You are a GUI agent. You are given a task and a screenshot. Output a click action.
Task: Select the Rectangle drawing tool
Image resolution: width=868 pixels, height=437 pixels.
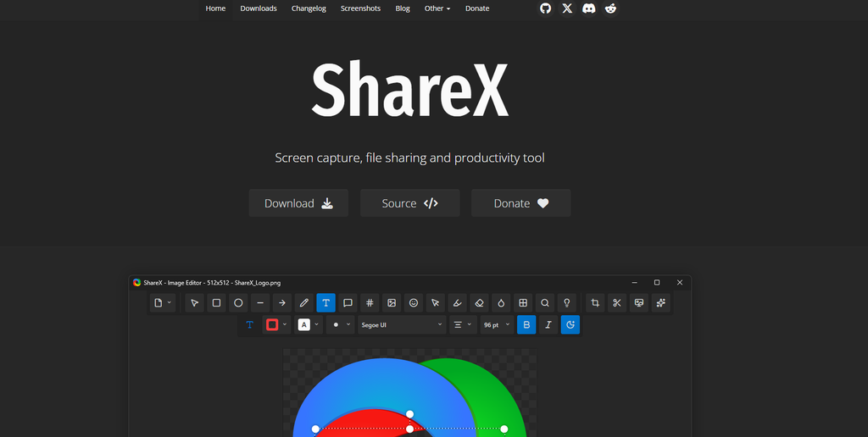[216, 302]
